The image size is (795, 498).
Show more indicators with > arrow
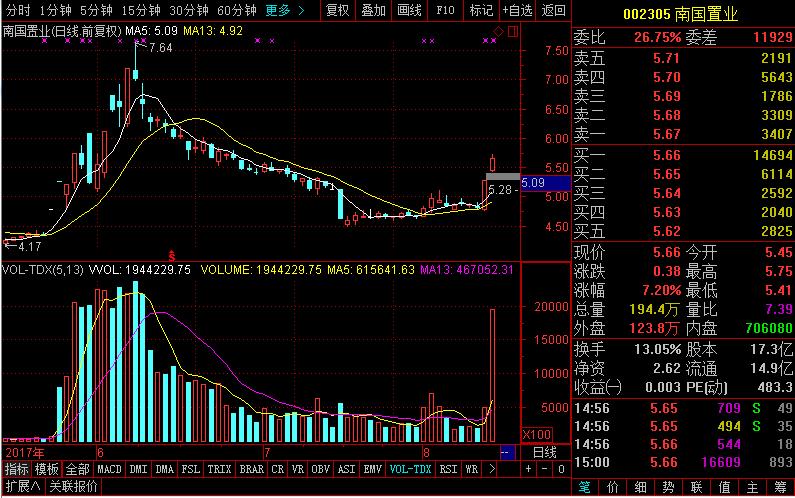(491, 469)
